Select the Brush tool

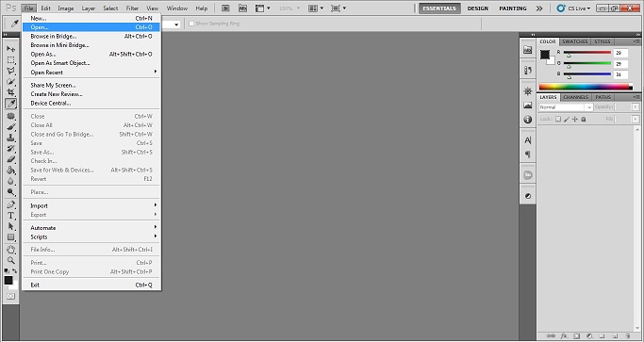point(10,127)
